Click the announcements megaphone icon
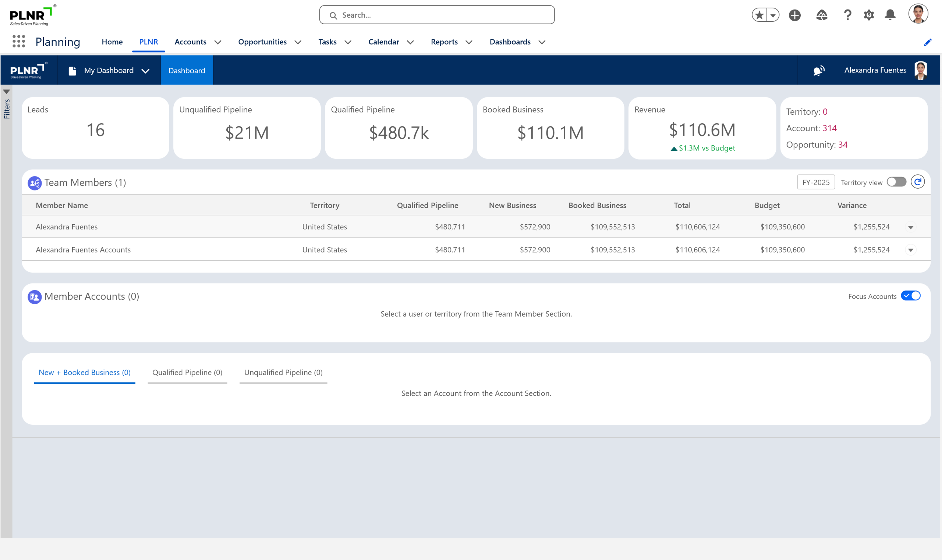 point(818,71)
